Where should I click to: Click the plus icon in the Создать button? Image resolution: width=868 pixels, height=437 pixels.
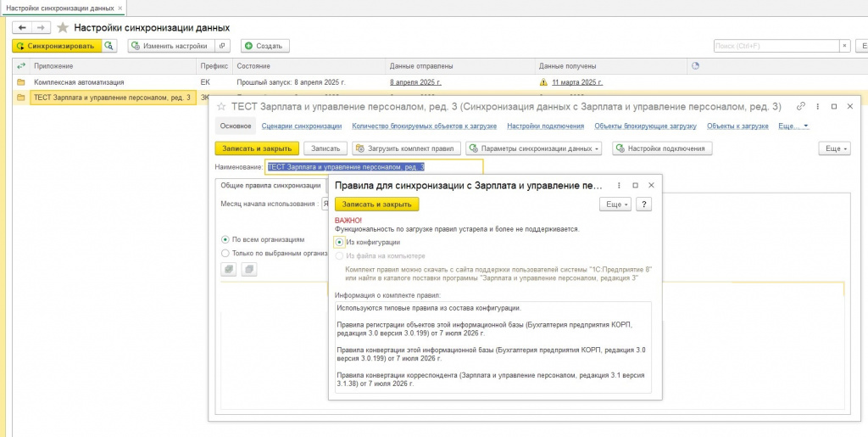[x=248, y=46]
